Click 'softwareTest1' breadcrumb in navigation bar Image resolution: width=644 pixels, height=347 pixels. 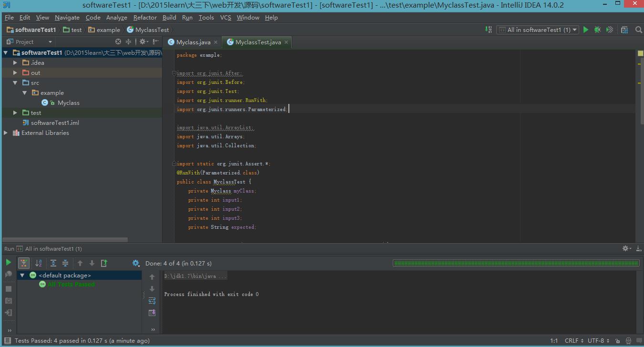click(31, 30)
